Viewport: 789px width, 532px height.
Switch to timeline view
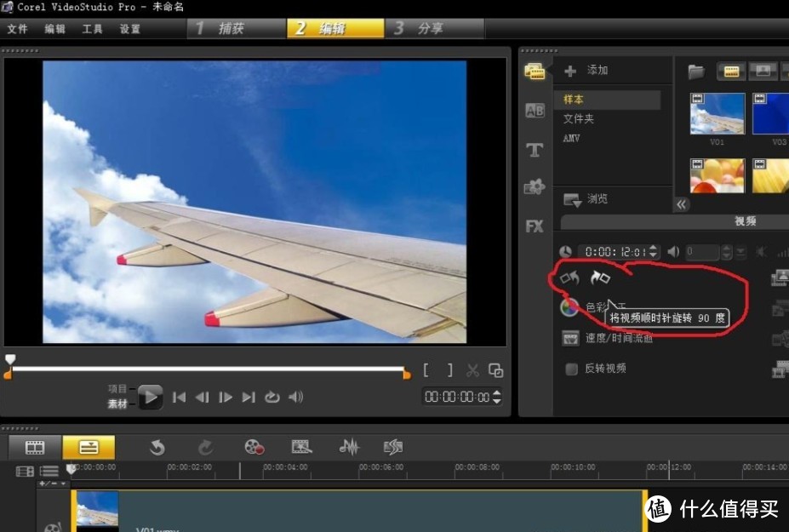(x=89, y=447)
